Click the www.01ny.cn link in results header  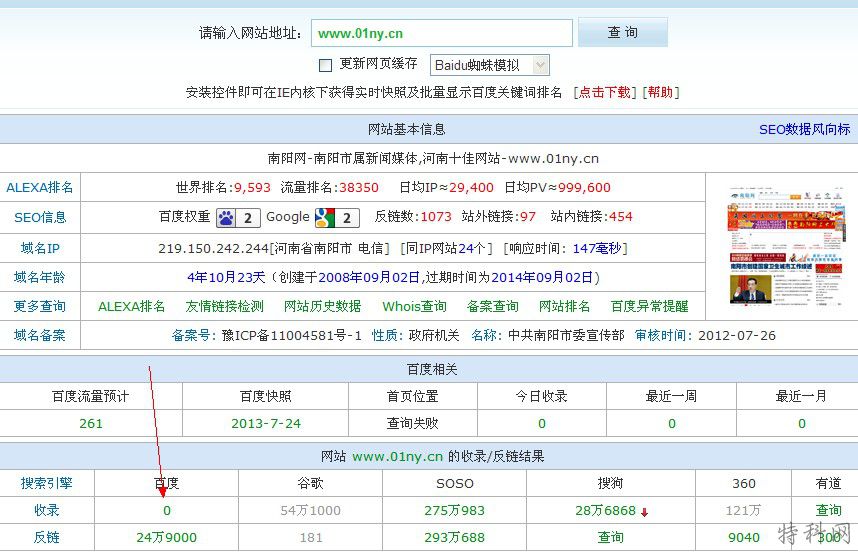(397, 456)
